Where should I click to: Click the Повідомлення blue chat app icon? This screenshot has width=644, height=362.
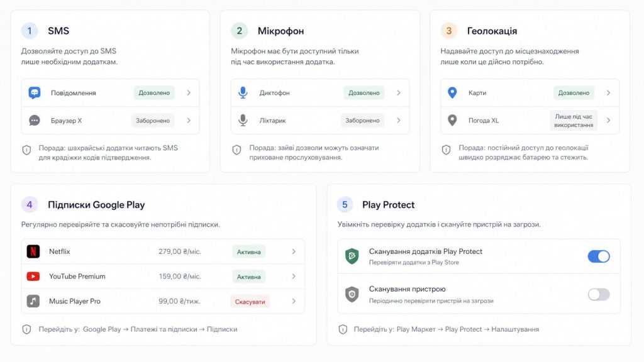coord(35,93)
